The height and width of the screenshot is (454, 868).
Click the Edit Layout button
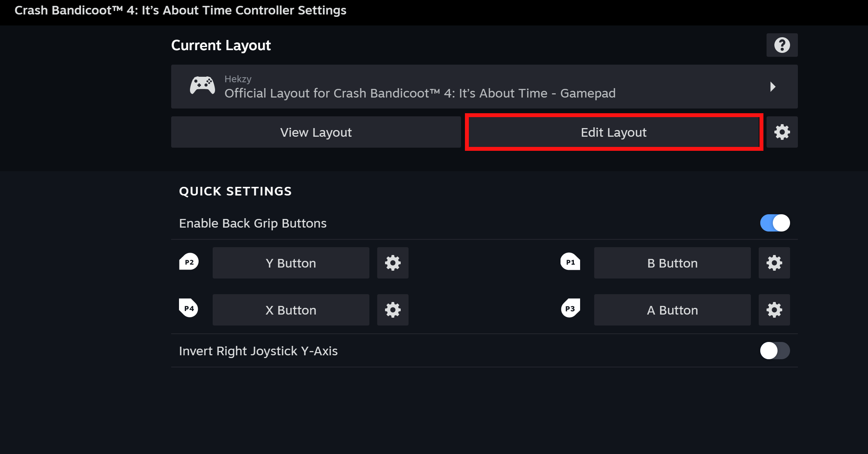pyautogui.click(x=613, y=132)
